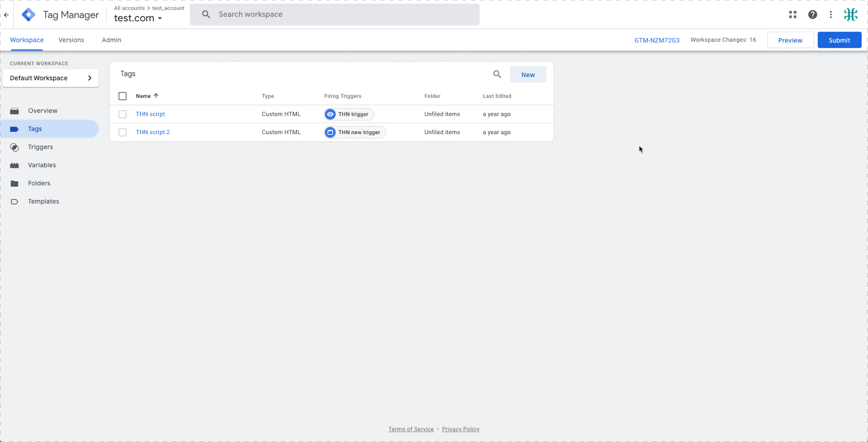Screen dimensions: 868x442
Task: Open the help question mark icon
Action: [x=812, y=15]
